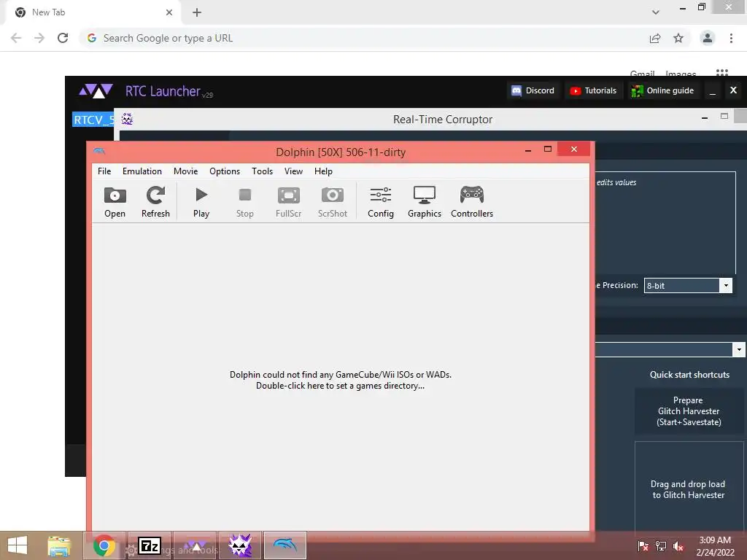The height and width of the screenshot is (560, 747).
Task: Switch to Chrome in the taskbar
Action: pos(104,545)
